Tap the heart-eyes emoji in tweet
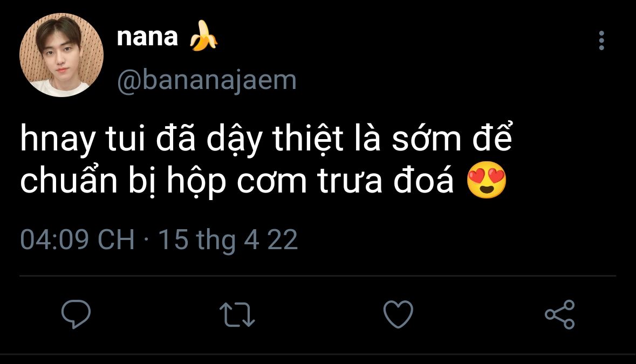The image size is (636, 364). pos(487,180)
